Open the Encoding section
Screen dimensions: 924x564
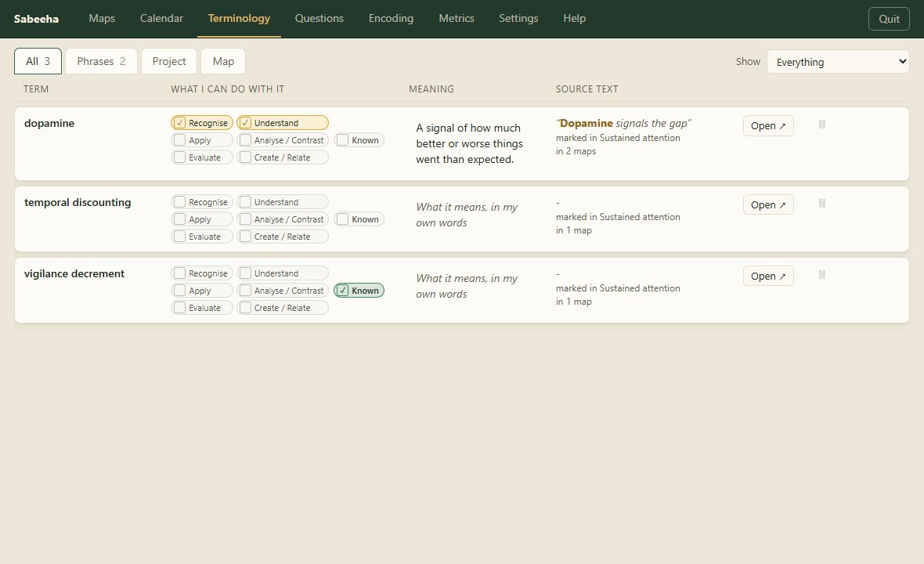tap(392, 18)
